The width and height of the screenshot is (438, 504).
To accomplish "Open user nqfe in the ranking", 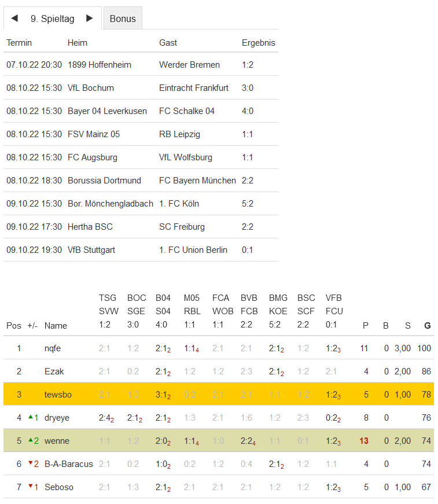I will [x=53, y=348].
